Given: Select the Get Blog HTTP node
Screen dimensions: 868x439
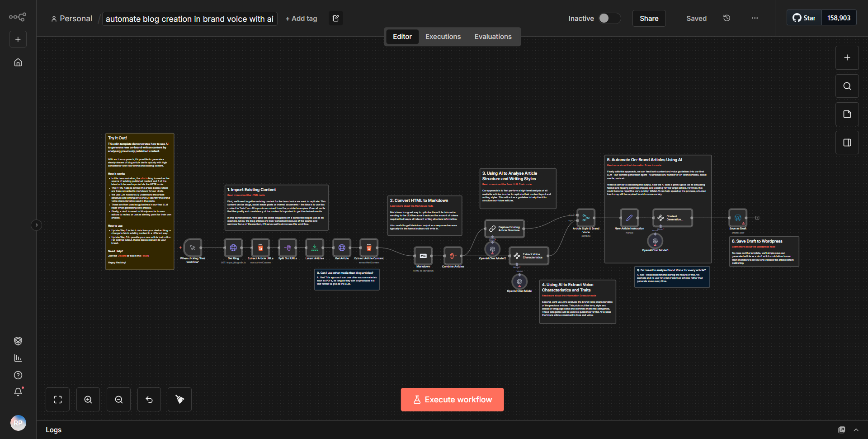Looking at the screenshot, I should [x=233, y=248].
